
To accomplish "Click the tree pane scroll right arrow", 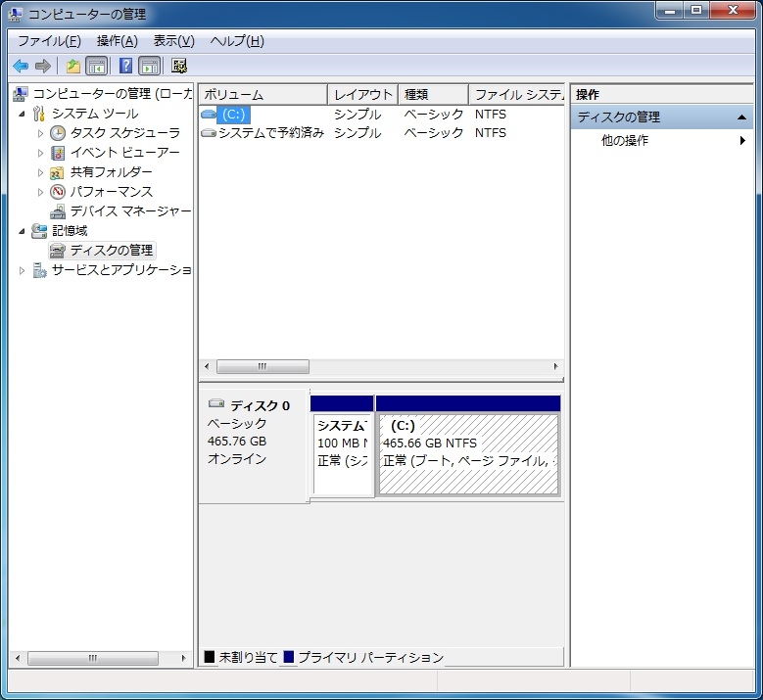I will [x=183, y=658].
